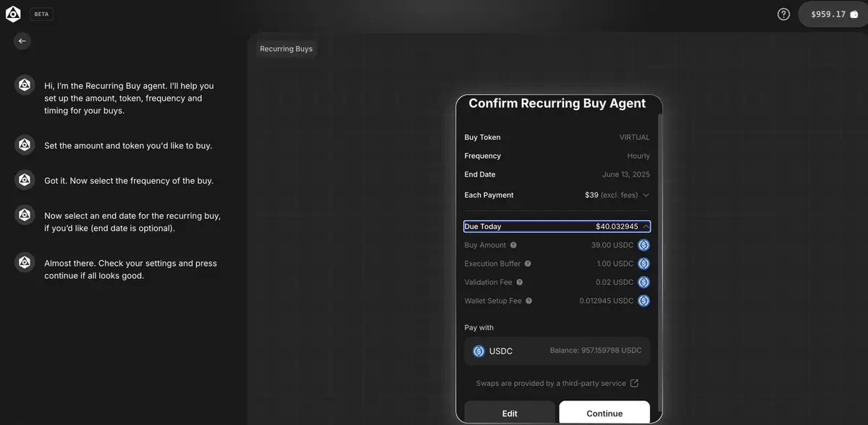Click agent avatar beside 'Now select an end date'

25,215
